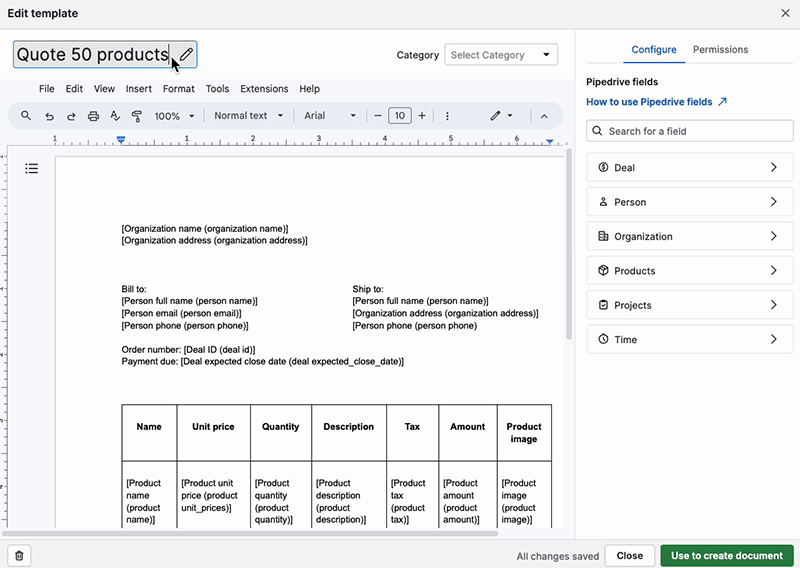Open the Tools menu
The width and height of the screenshot is (800, 568).
point(217,89)
